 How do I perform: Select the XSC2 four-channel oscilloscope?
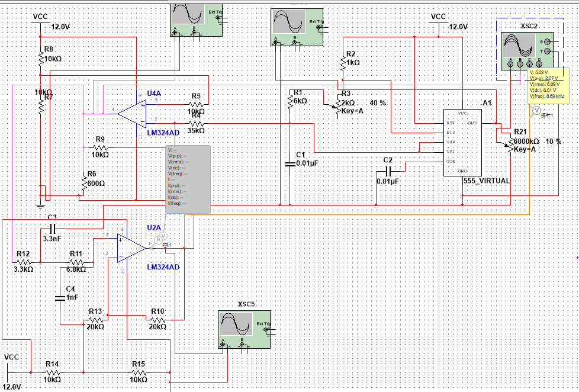point(527,51)
